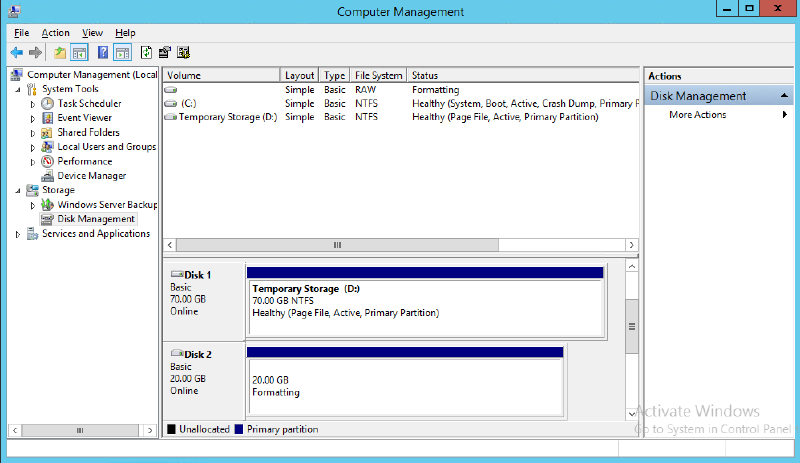Viewport: 800px width, 463px height.
Task: Select the Disk Management tree label
Action: (96, 219)
